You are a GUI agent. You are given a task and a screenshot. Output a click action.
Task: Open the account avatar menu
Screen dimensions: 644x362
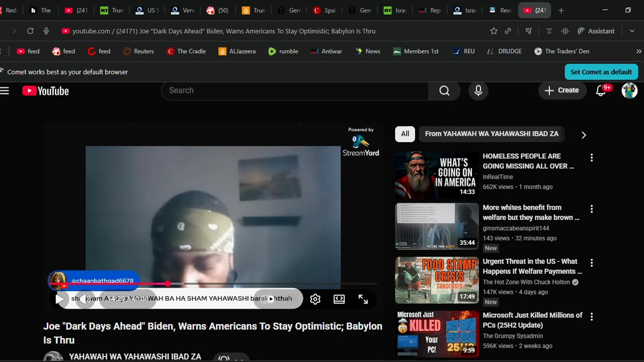click(x=629, y=90)
